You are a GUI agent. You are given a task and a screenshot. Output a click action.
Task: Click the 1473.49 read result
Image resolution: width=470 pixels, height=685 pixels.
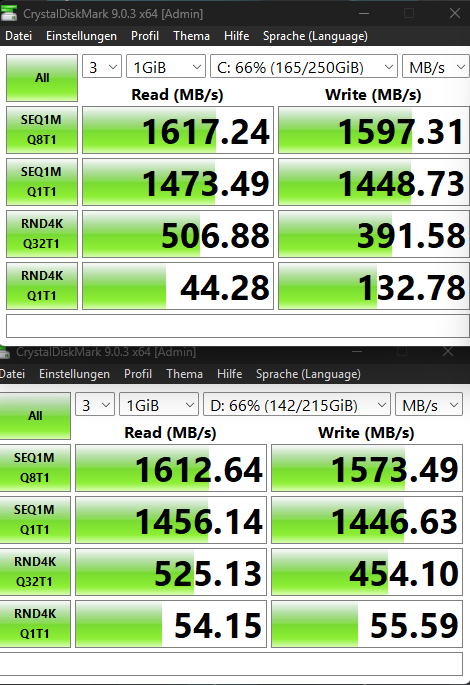tap(178, 182)
